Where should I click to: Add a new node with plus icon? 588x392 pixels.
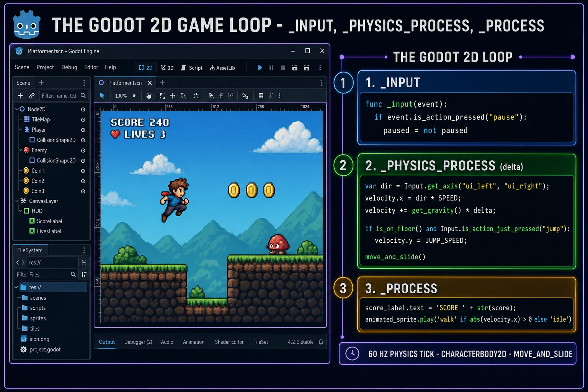coord(20,96)
